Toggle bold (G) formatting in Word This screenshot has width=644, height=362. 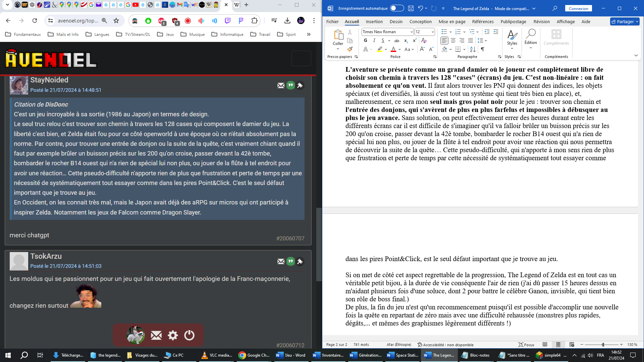tap(366, 41)
